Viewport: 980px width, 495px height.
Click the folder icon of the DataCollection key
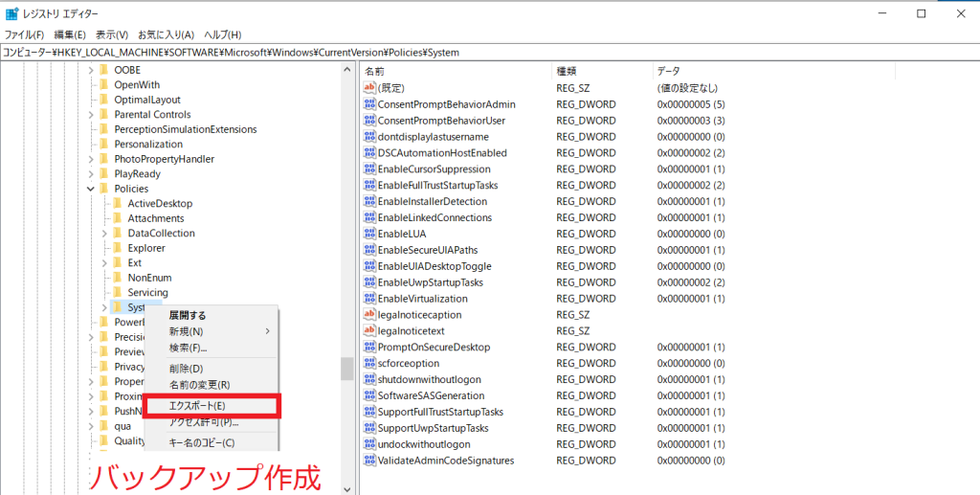pos(118,233)
